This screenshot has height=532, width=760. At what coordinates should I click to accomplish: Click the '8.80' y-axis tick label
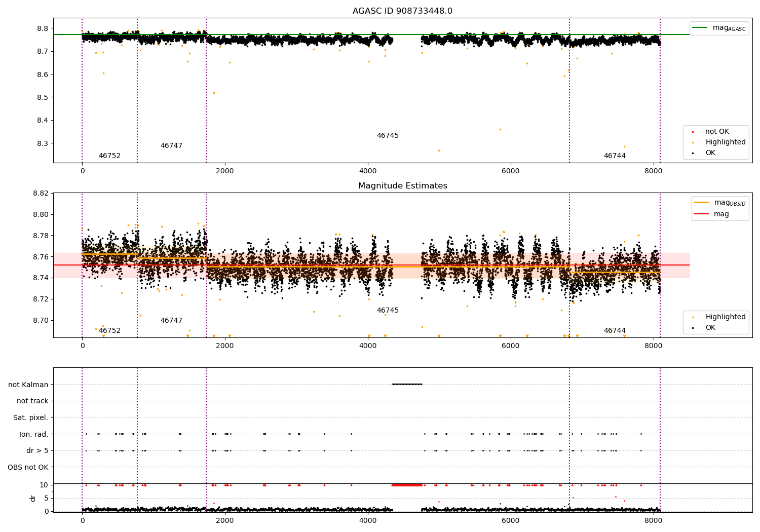tap(41, 214)
